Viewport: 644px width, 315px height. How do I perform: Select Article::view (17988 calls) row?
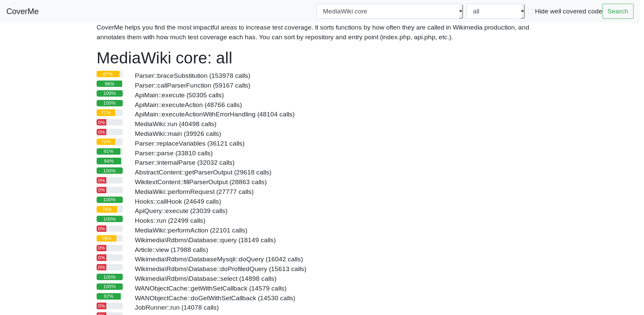coord(171,250)
